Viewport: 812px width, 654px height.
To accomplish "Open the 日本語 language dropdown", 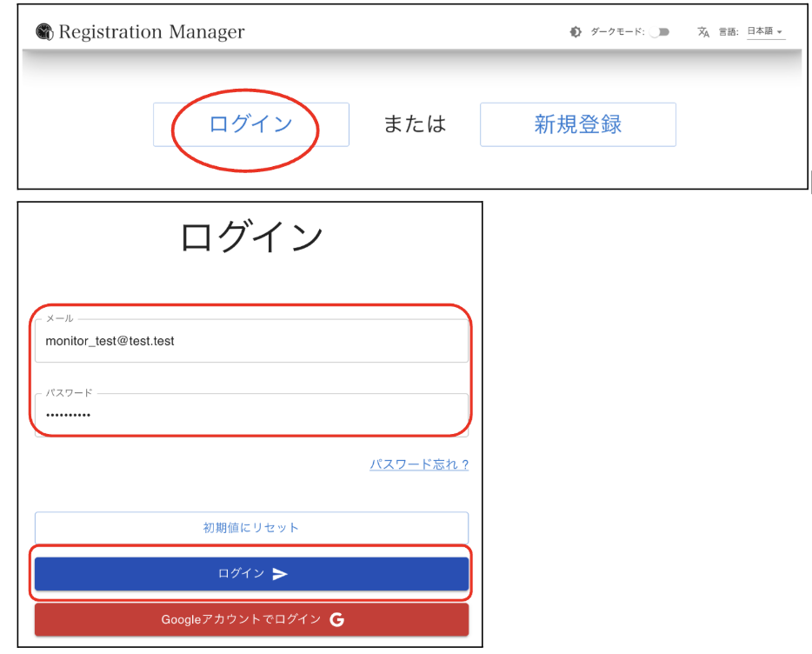I will point(765,32).
